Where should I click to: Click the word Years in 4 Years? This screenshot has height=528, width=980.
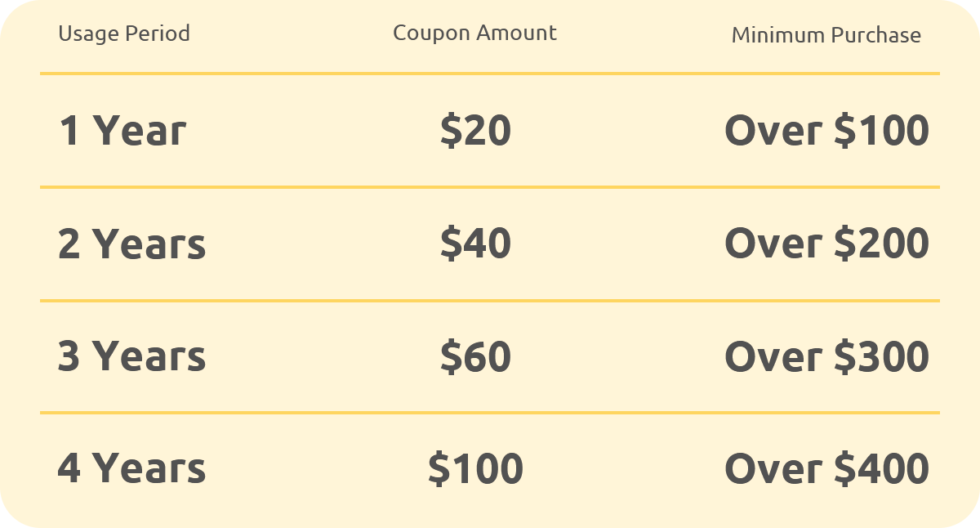149,468
